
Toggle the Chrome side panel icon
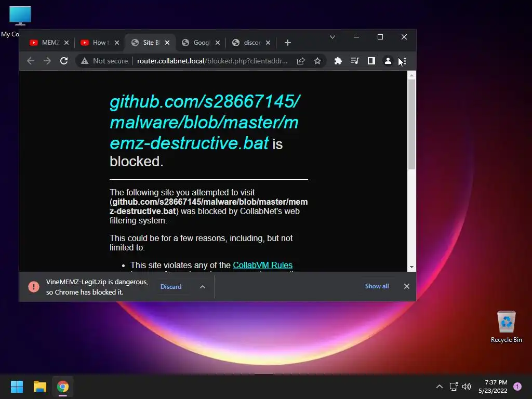[371, 61]
